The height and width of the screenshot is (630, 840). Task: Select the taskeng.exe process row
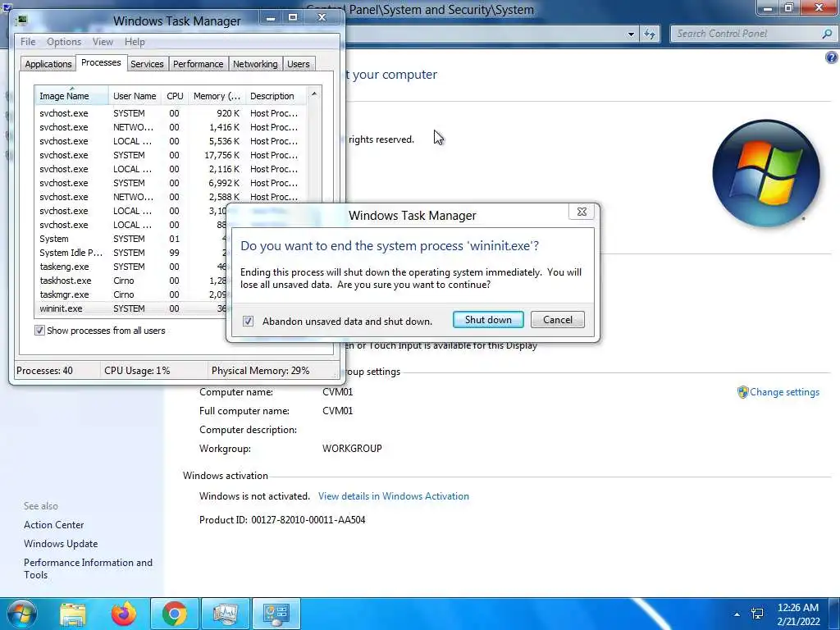coord(131,267)
